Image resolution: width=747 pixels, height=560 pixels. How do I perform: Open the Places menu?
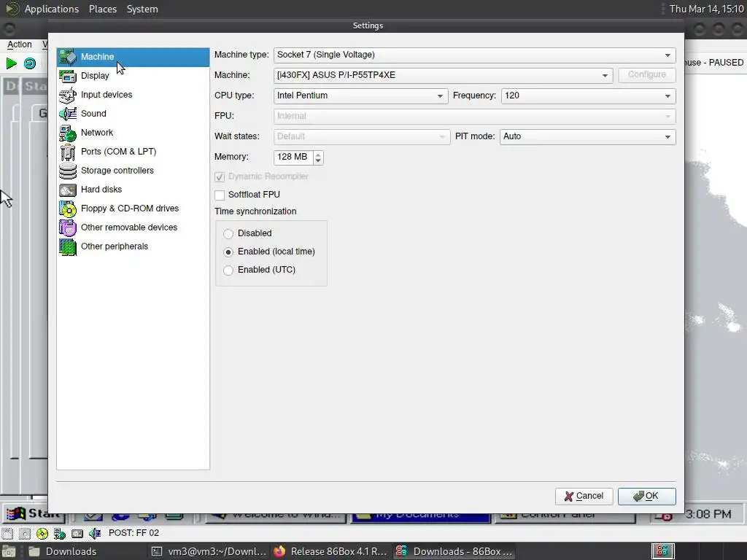[102, 9]
